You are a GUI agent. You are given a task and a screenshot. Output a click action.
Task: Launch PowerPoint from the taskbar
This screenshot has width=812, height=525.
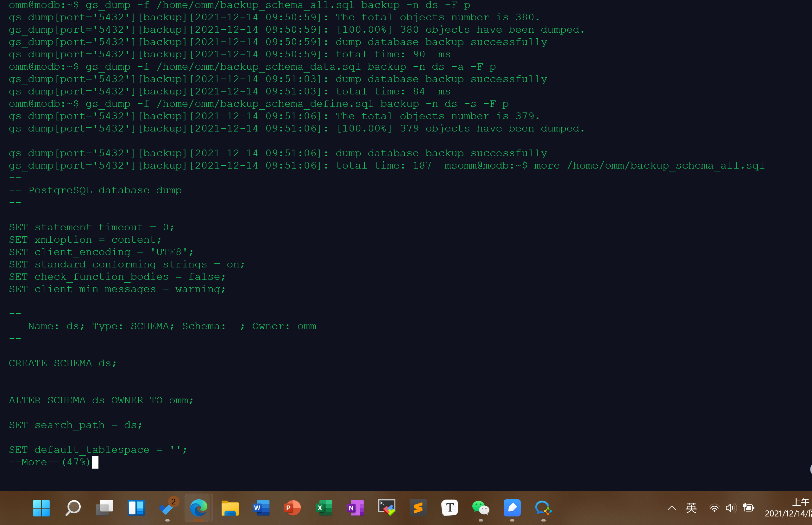click(x=293, y=508)
